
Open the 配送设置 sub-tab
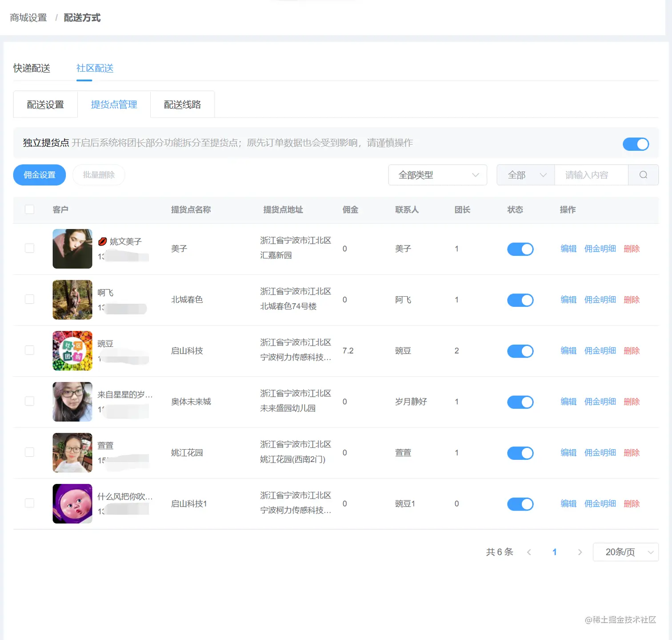(45, 105)
